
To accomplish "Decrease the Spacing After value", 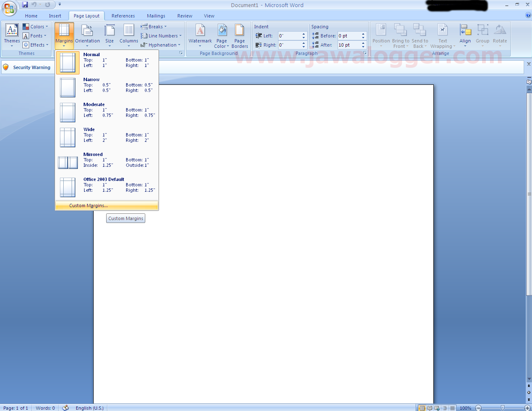I will (363, 47).
